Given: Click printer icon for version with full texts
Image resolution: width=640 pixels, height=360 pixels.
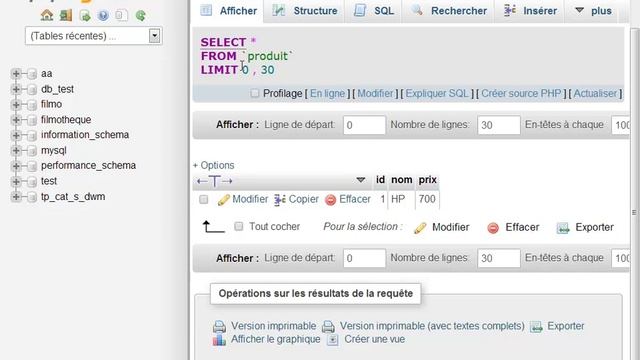Looking at the screenshot, I should (328, 326).
